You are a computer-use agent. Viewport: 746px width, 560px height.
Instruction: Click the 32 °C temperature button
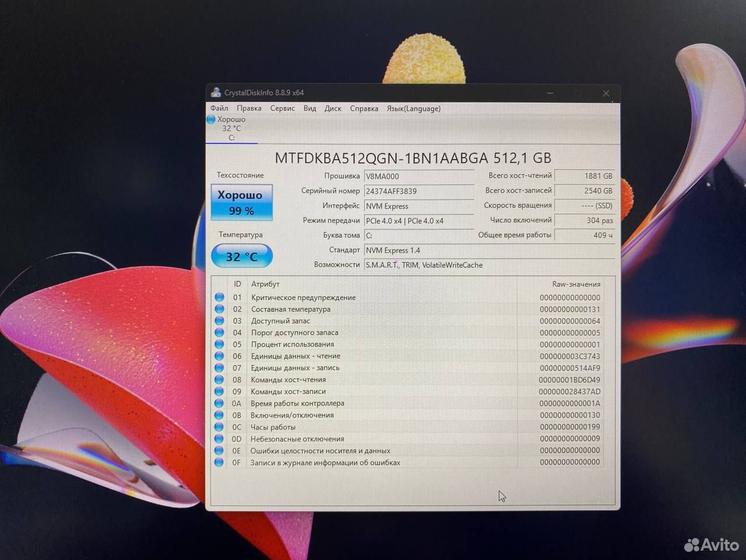click(x=242, y=256)
